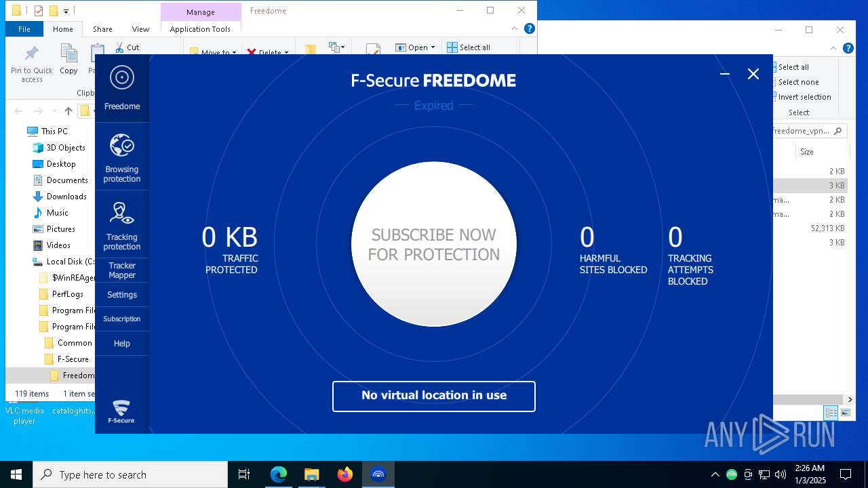868x488 pixels.
Task: Open Freedome Settings section
Action: click(122, 295)
